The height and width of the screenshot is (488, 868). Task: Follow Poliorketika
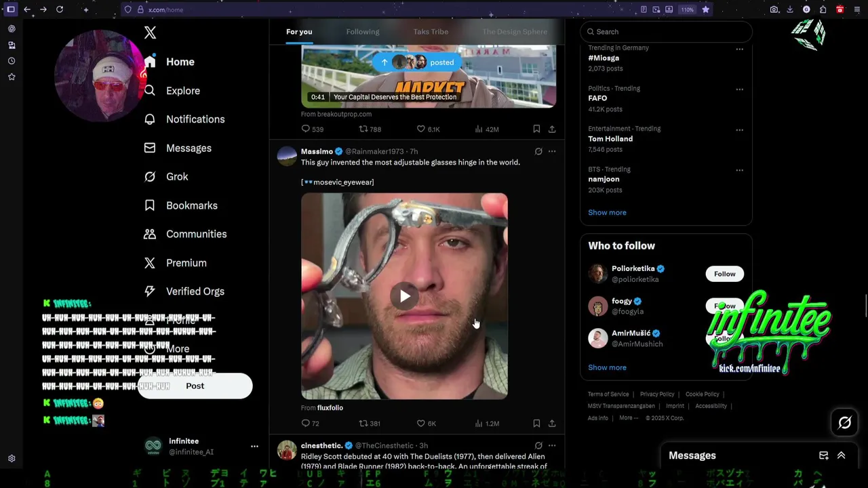tap(724, 274)
